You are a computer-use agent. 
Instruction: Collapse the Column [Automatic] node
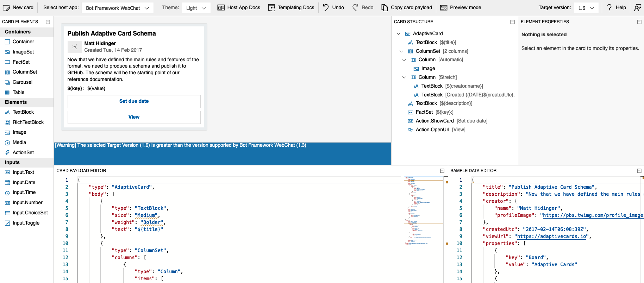(404, 60)
